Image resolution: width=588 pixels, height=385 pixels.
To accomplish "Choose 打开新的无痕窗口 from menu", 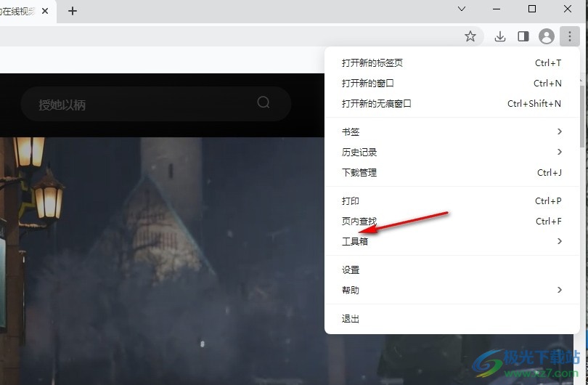I will (x=452, y=104).
